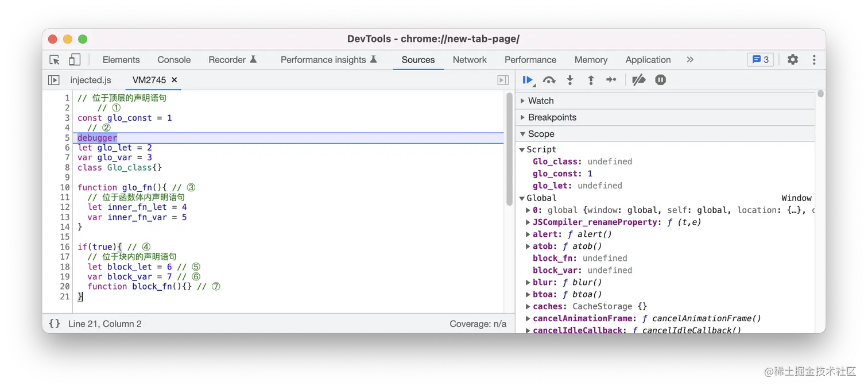
Task: Expand the alert function entry
Action: pyautogui.click(x=528, y=234)
